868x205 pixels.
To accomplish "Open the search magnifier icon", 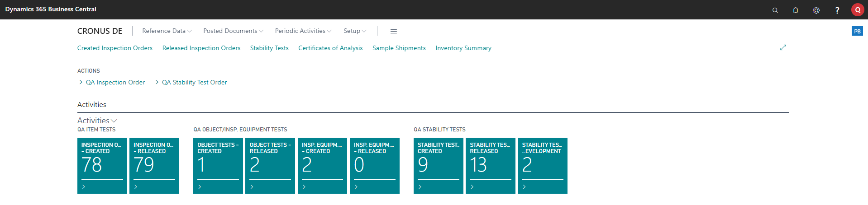I will coord(775,10).
